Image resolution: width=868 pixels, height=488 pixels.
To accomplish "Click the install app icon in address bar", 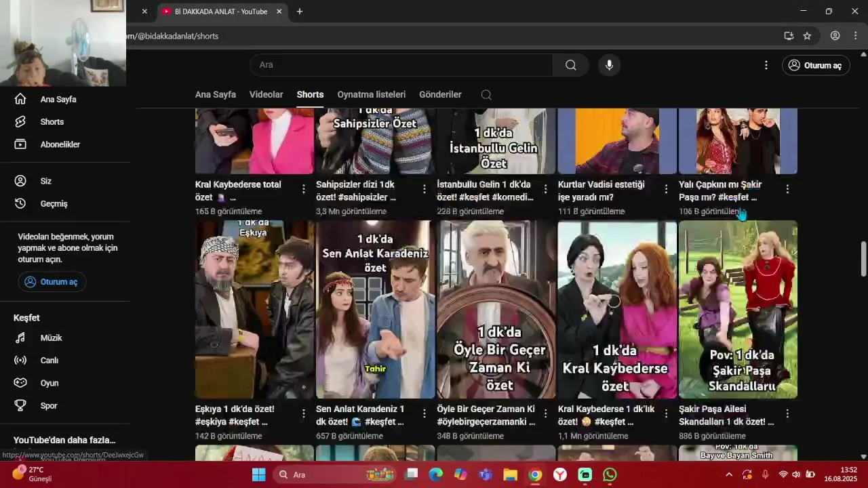I will (789, 36).
